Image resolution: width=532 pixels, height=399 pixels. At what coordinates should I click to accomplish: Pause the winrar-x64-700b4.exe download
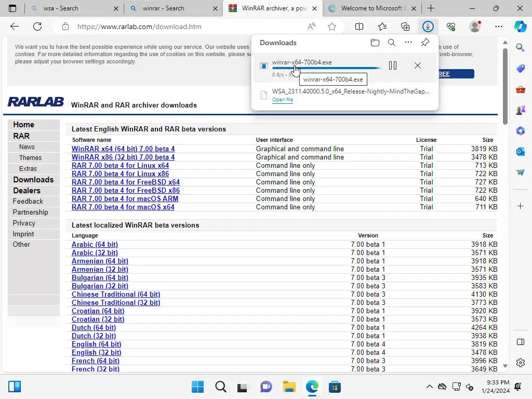[393, 65]
